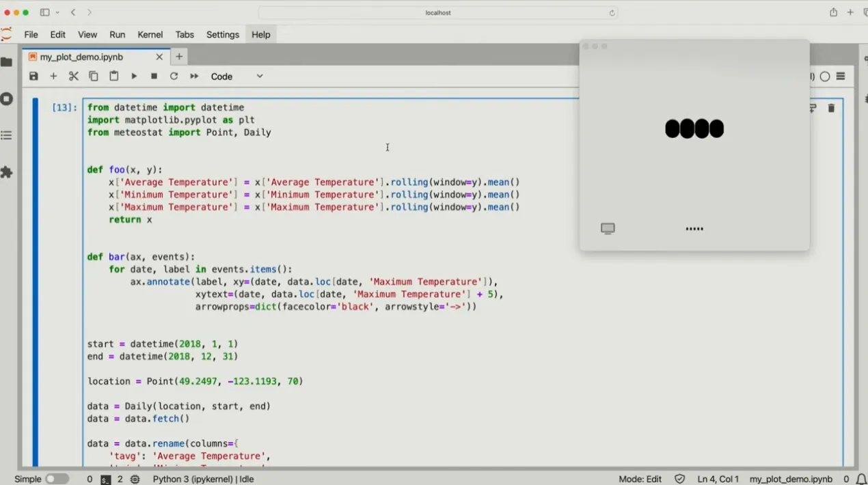Open the Settings menu

coord(223,34)
